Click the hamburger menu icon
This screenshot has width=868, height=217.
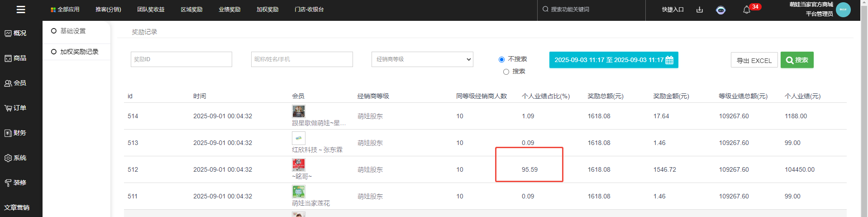click(21, 10)
